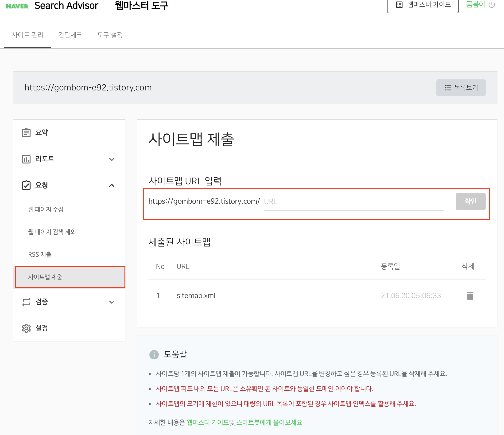The image size is (504, 435).
Task: Click the 요청 checkbox clipboard icon
Action: pyautogui.click(x=26, y=185)
